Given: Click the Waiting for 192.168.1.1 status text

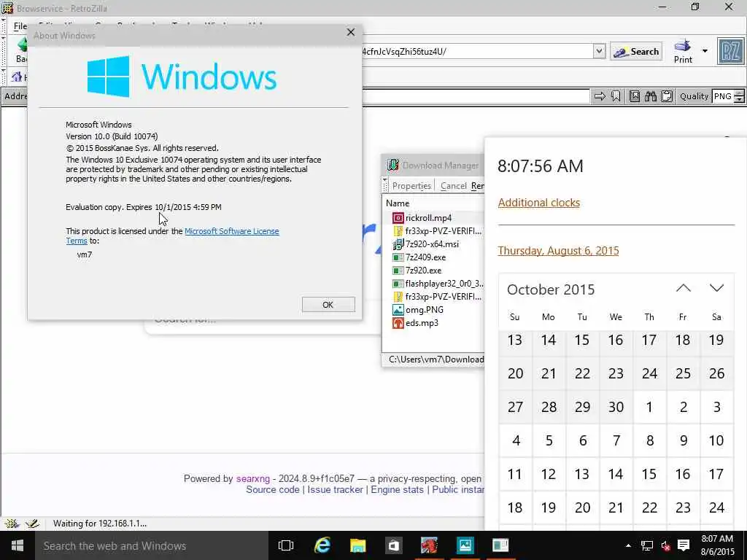Looking at the screenshot, I should [99, 524].
